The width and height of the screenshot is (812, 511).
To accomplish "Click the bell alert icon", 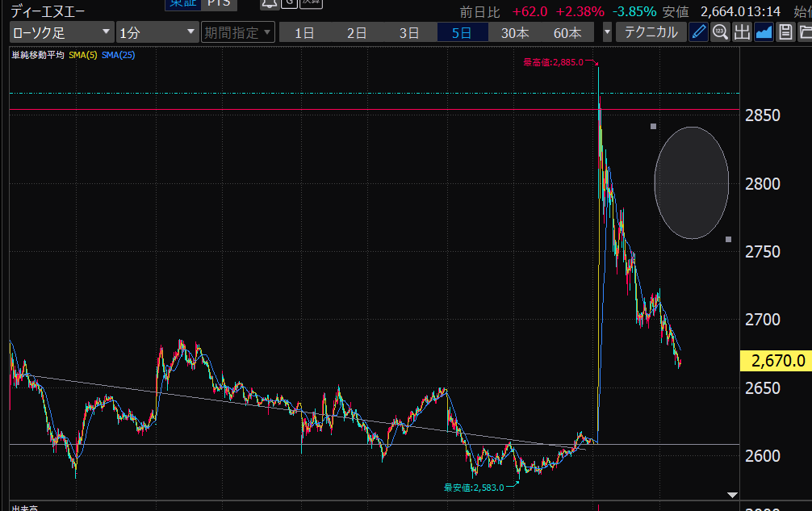I will (x=269, y=4).
